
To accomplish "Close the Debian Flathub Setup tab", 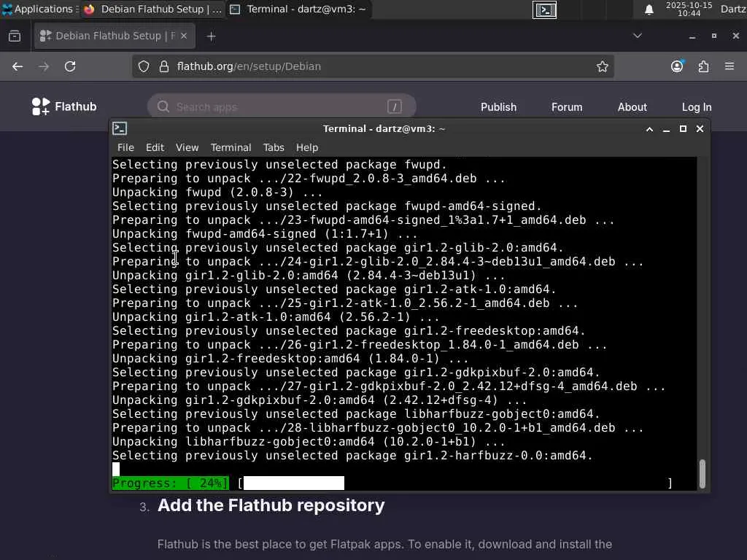I will pyautogui.click(x=184, y=36).
